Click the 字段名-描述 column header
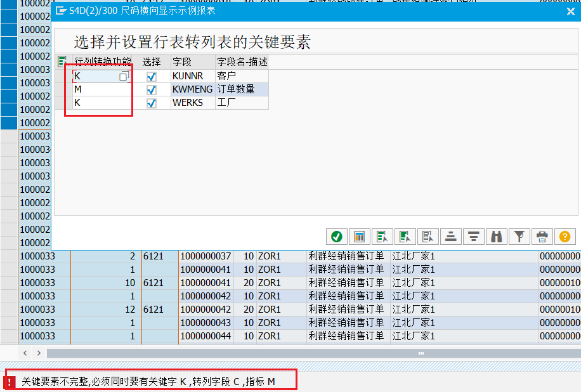581x392 pixels. click(x=242, y=62)
